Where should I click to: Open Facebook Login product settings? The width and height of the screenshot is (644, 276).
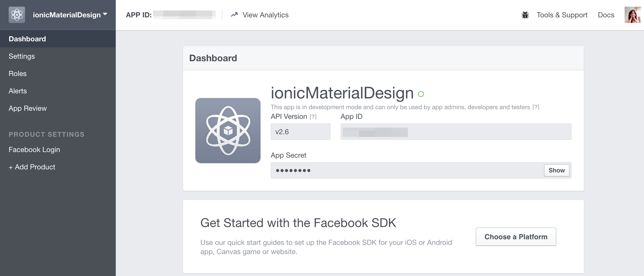(34, 149)
